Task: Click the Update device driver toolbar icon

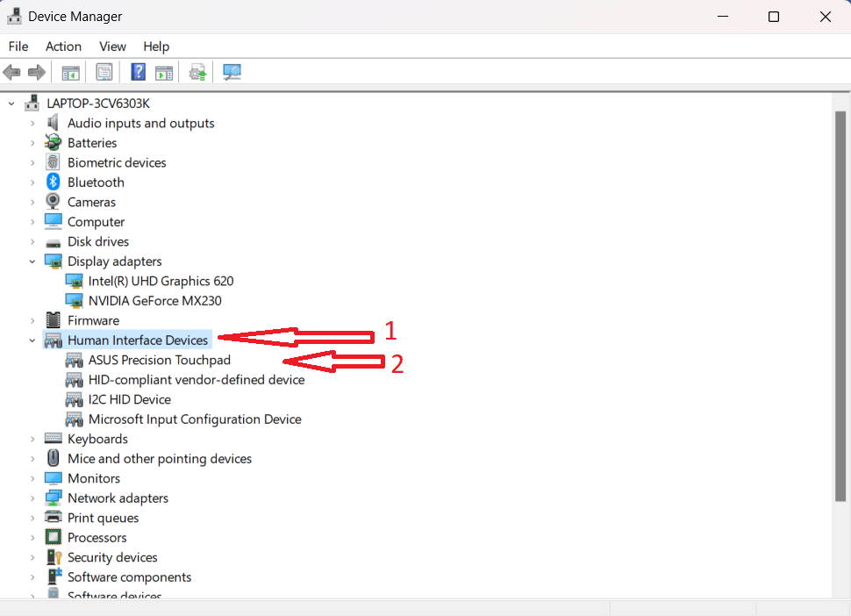Action: pos(197,72)
